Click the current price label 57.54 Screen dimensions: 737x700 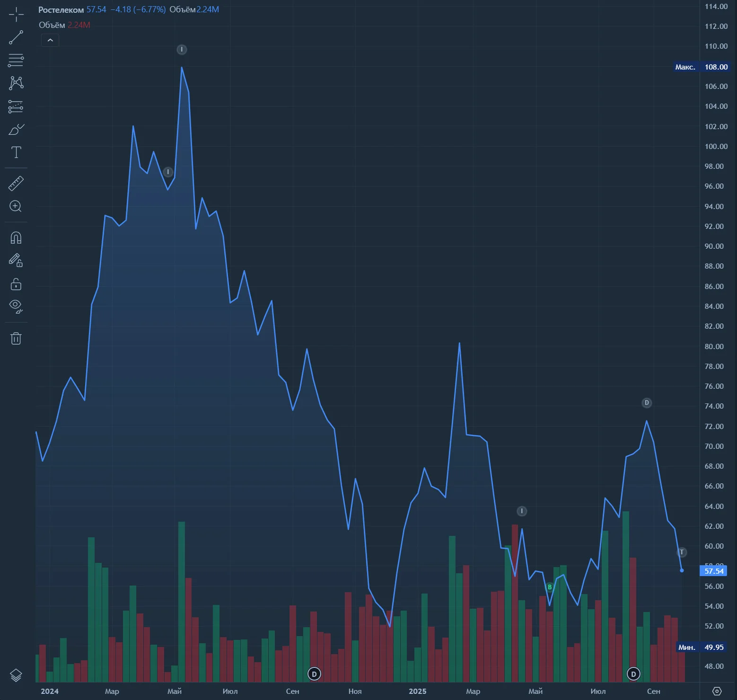click(714, 571)
